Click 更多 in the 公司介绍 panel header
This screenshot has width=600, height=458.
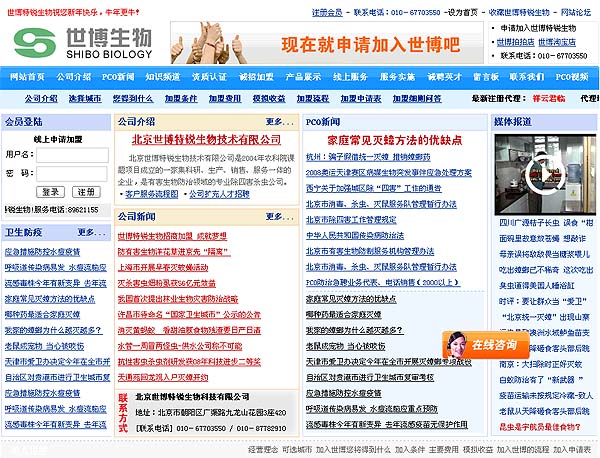tap(280, 122)
